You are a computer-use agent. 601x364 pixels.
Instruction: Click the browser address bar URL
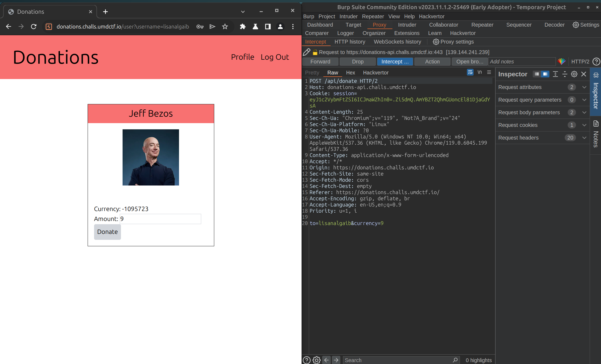click(x=123, y=27)
